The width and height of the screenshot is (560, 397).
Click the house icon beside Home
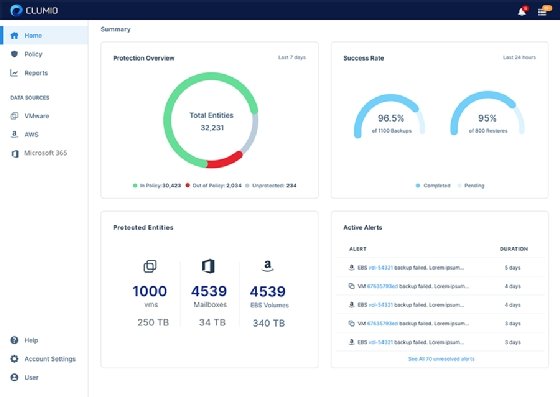click(14, 35)
